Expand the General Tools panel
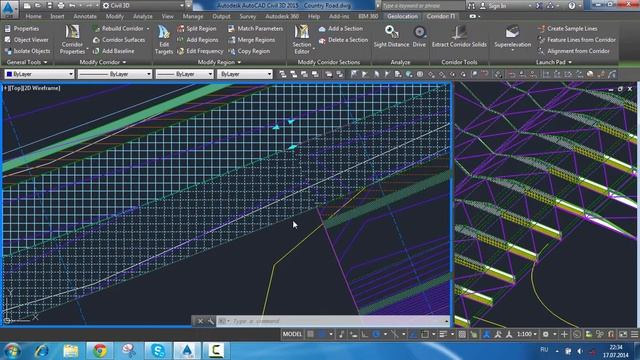The width and height of the screenshot is (640, 360). point(27,62)
